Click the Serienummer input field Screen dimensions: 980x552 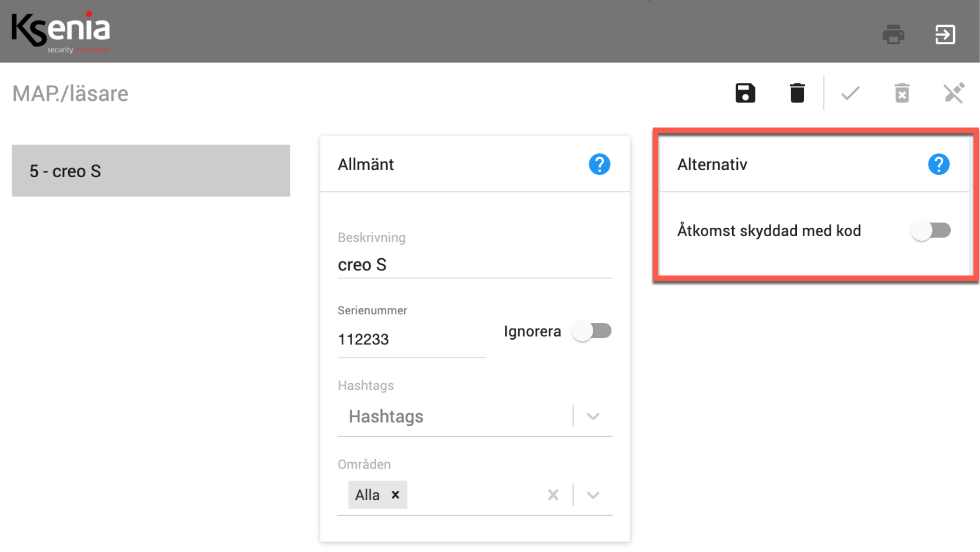point(411,339)
